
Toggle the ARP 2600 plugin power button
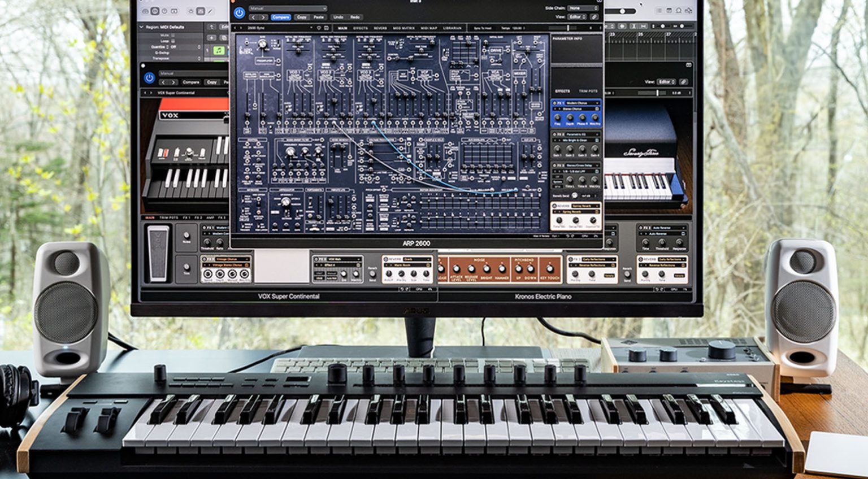pos(240,12)
